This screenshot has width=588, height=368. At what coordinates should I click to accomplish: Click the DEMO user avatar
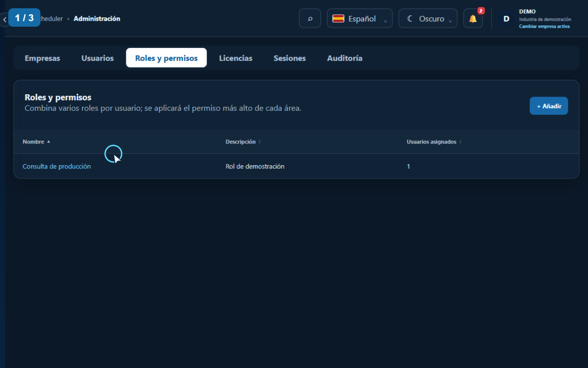(x=506, y=19)
